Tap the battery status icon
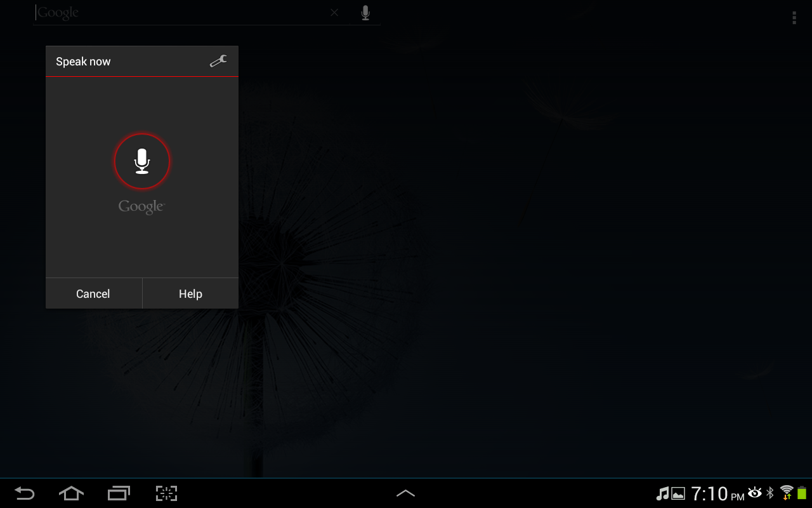Image resolution: width=812 pixels, height=508 pixels. pos(802,493)
